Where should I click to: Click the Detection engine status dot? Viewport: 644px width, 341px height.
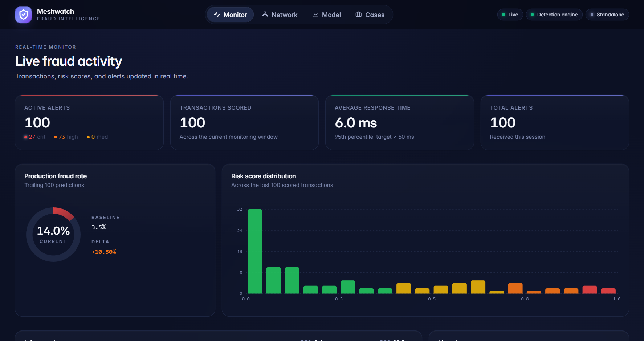533,15
